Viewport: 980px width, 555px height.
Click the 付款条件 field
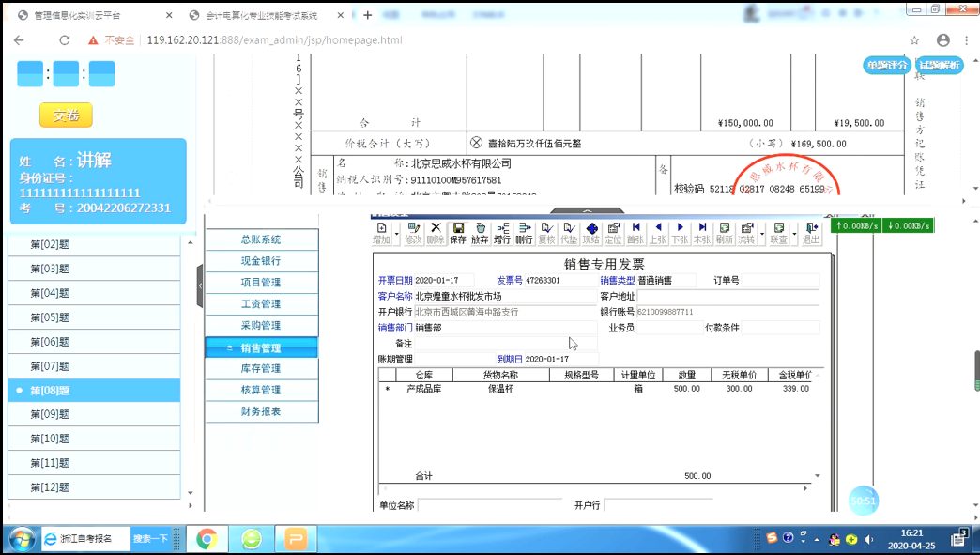[780, 328]
